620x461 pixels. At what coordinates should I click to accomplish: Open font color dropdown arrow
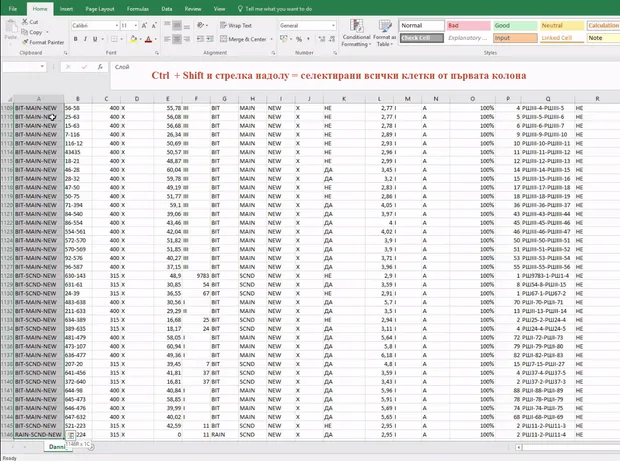click(x=155, y=39)
